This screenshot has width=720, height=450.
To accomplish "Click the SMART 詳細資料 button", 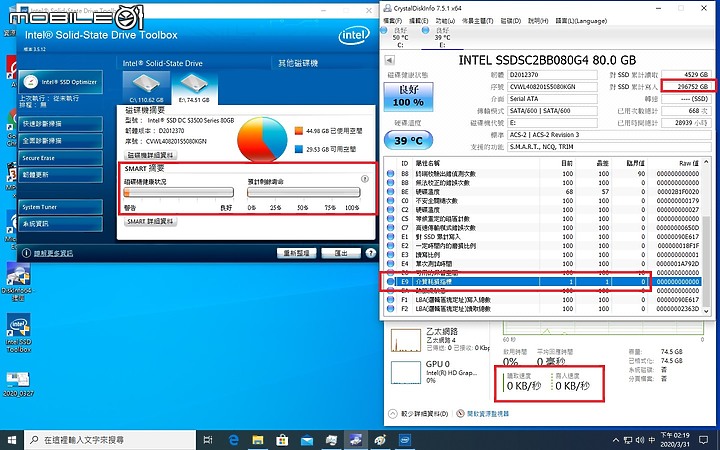I will [150, 221].
